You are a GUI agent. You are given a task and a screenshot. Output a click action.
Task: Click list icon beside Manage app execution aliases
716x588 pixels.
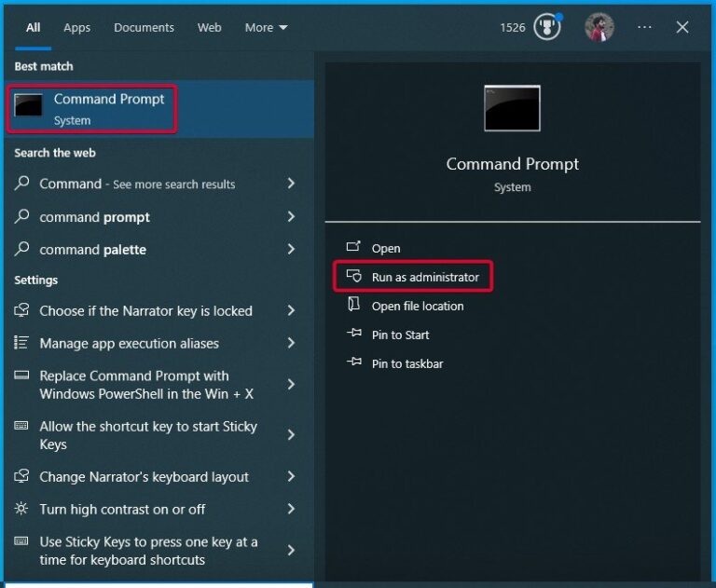click(21, 342)
